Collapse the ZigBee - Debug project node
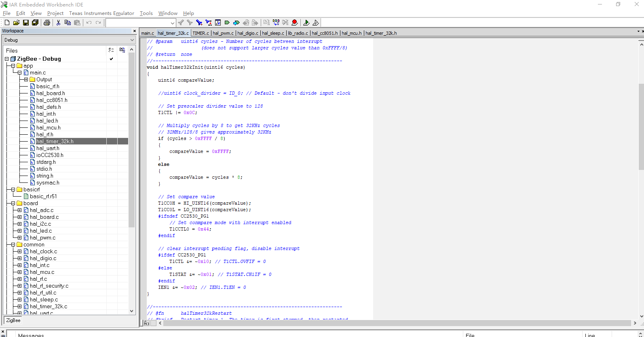Viewport: 644px width, 337px height. click(6, 59)
